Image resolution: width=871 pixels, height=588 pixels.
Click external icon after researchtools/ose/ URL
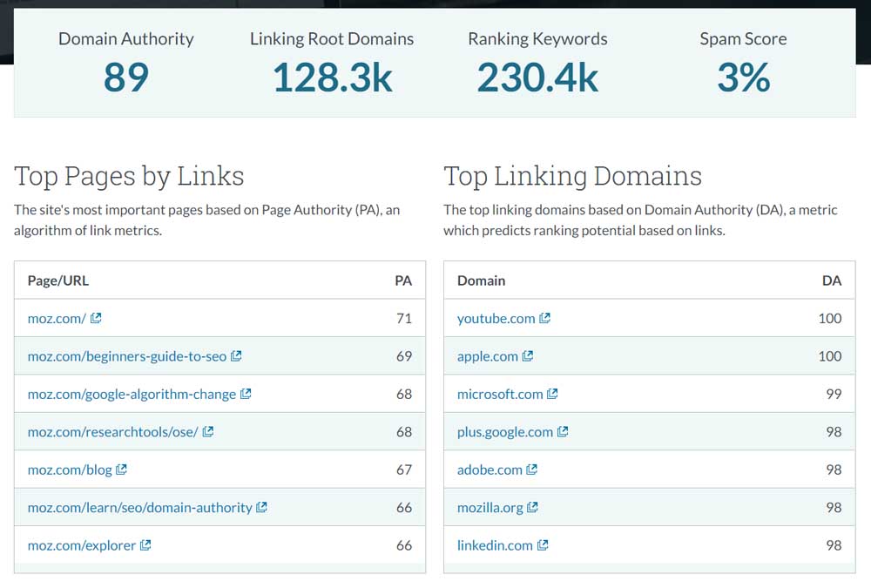coord(208,431)
